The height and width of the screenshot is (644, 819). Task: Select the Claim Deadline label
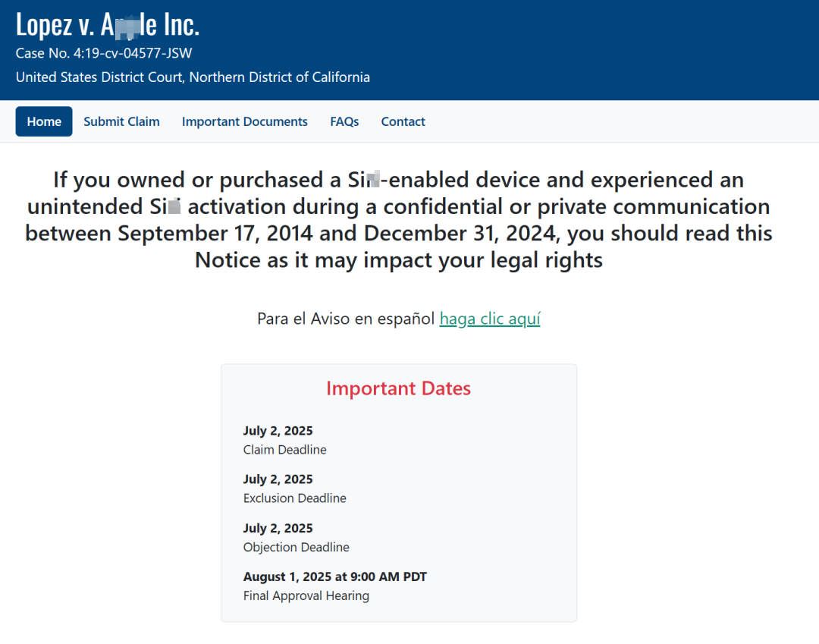click(284, 450)
